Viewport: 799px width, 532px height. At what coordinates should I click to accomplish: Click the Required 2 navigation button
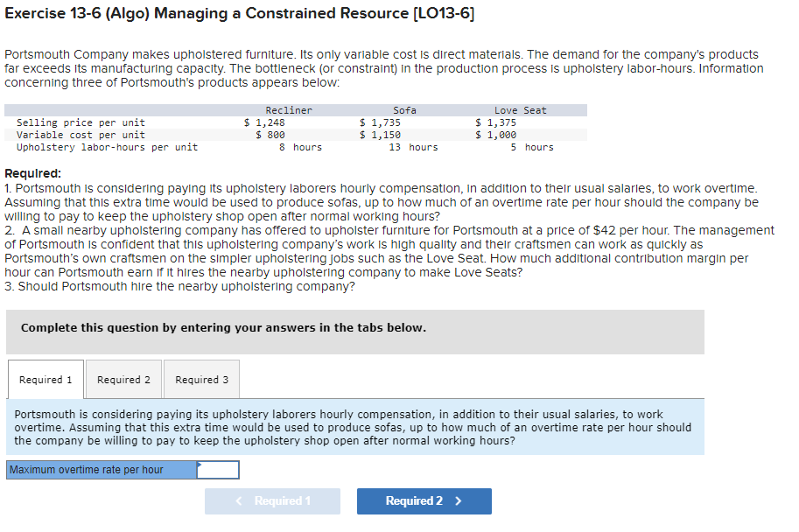[424, 501]
